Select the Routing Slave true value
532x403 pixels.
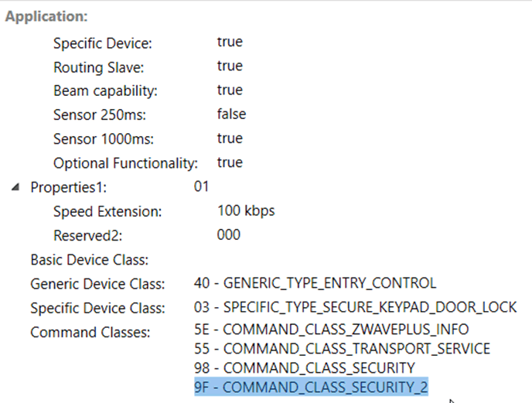click(x=230, y=66)
